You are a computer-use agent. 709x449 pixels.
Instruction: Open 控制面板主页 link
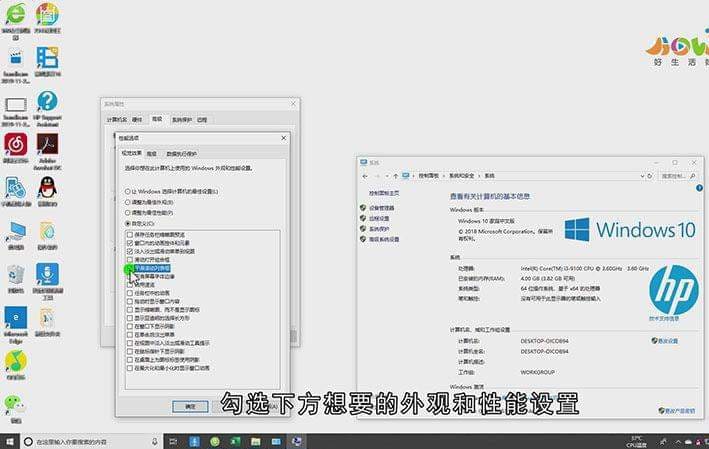point(384,193)
